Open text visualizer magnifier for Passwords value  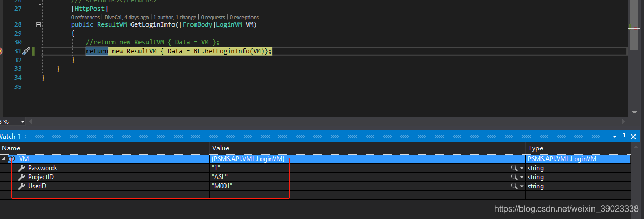pyautogui.click(x=514, y=168)
